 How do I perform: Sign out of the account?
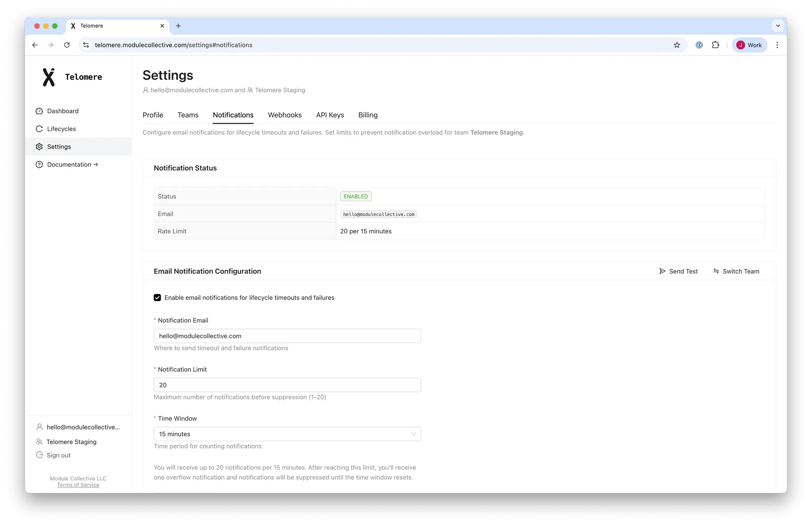pos(59,455)
